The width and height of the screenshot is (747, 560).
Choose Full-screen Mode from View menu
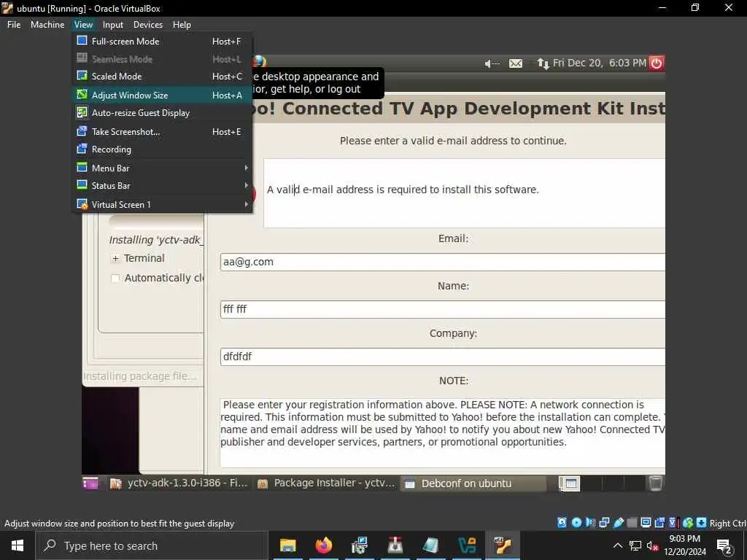point(162,42)
